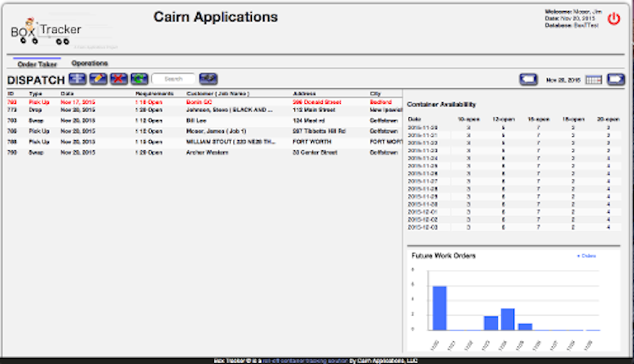Click the 112 Main Street address cell

pos(315,110)
